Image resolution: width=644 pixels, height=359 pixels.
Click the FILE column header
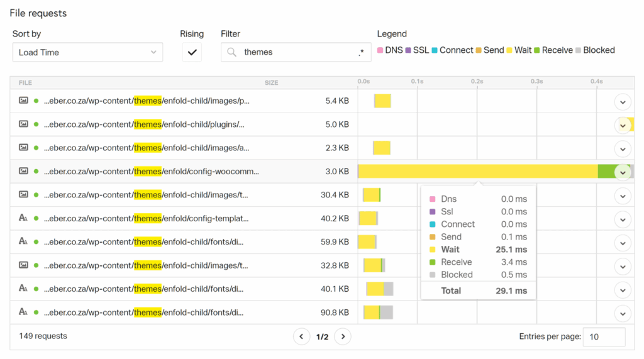point(25,82)
